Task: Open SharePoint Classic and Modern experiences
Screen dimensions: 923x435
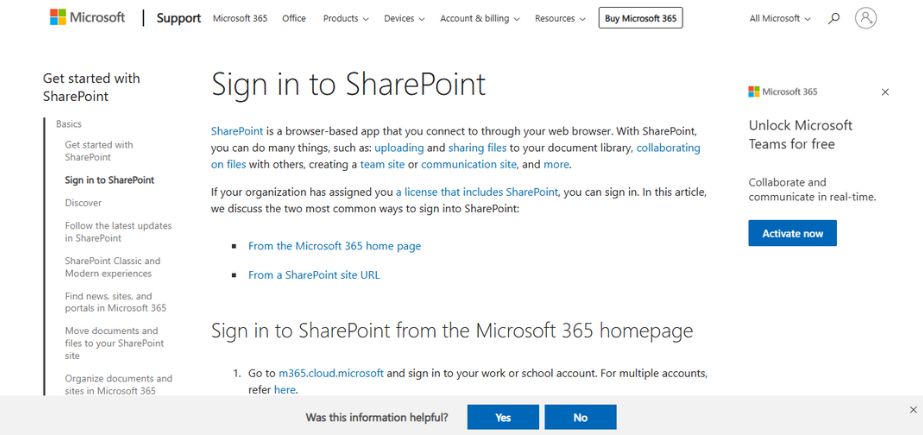Action: click(112, 267)
